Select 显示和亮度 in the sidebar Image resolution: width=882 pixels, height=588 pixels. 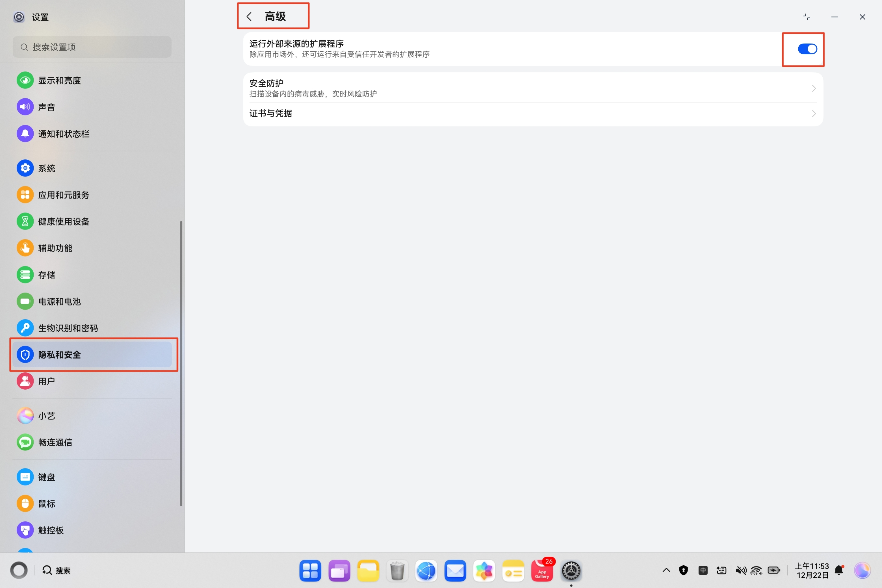(59, 81)
